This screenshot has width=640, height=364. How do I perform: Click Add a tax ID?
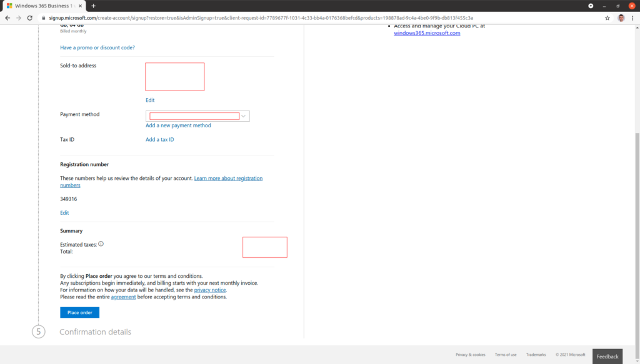[x=159, y=139]
